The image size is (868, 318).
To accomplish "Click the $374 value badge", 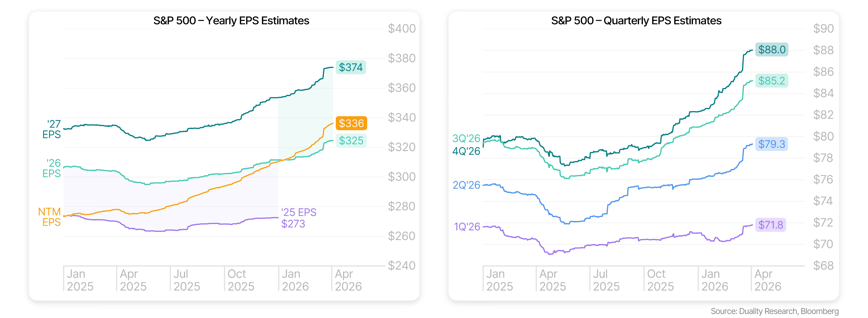I will click(x=351, y=67).
